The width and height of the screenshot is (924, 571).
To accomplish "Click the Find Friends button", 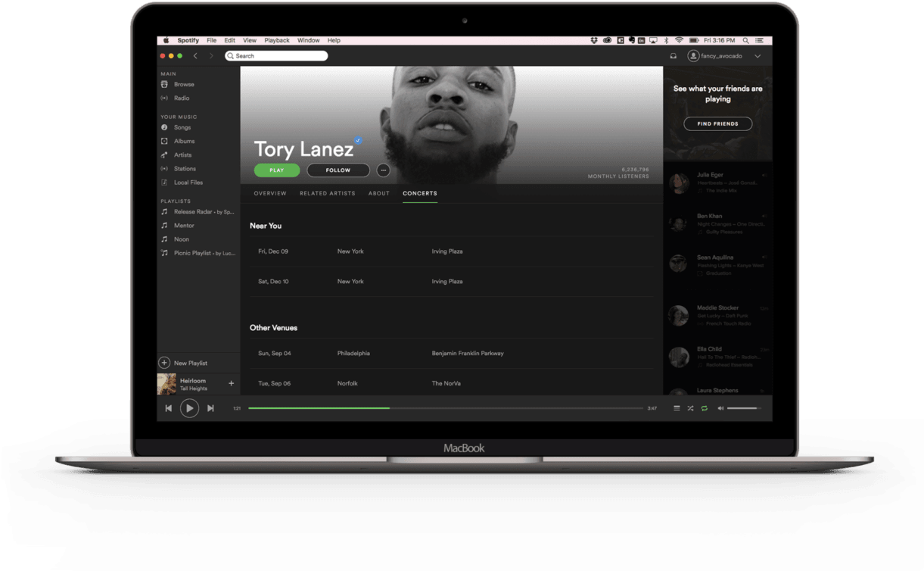I will pyautogui.click(x=718, y=123).
